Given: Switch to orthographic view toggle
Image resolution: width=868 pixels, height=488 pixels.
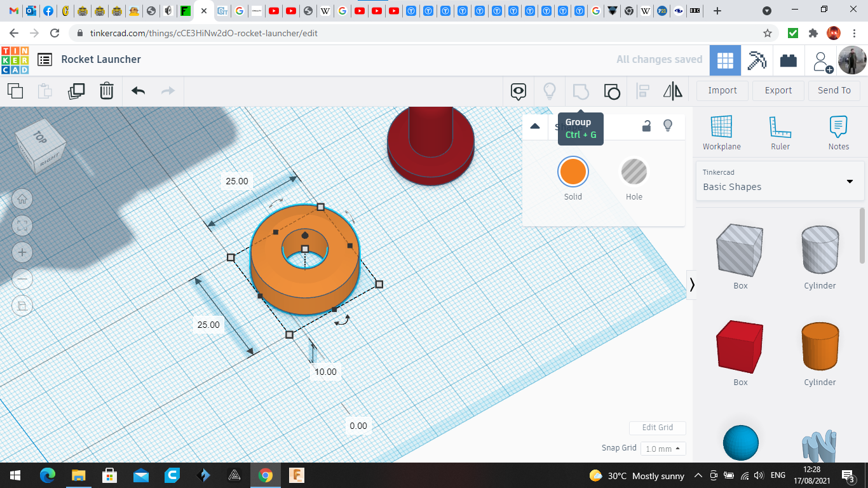Looking at the screenshot, I should (22, 306).
